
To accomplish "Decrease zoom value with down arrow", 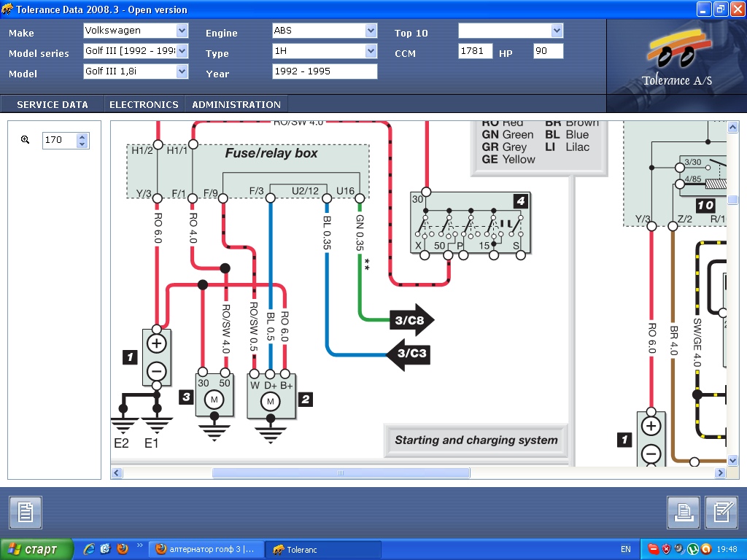I will (x=82, y=144).
